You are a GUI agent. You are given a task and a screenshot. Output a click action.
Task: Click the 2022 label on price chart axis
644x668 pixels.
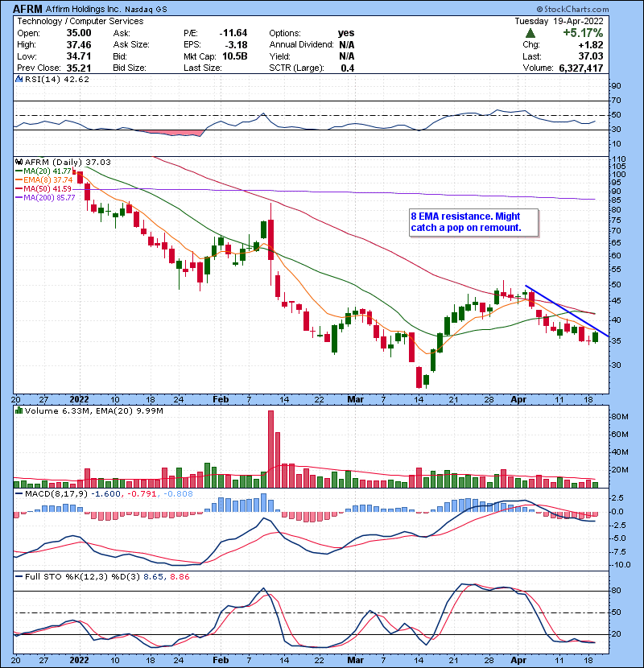pos(79,400)
